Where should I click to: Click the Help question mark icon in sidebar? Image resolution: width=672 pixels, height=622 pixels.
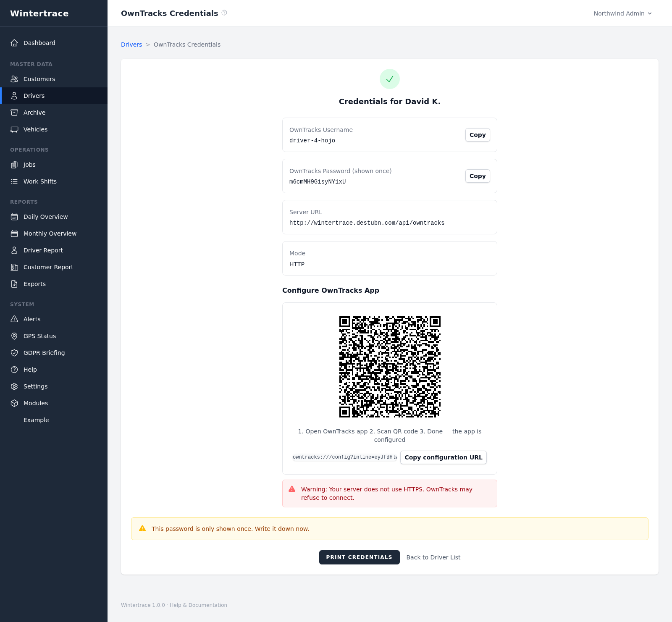[14, 370]
